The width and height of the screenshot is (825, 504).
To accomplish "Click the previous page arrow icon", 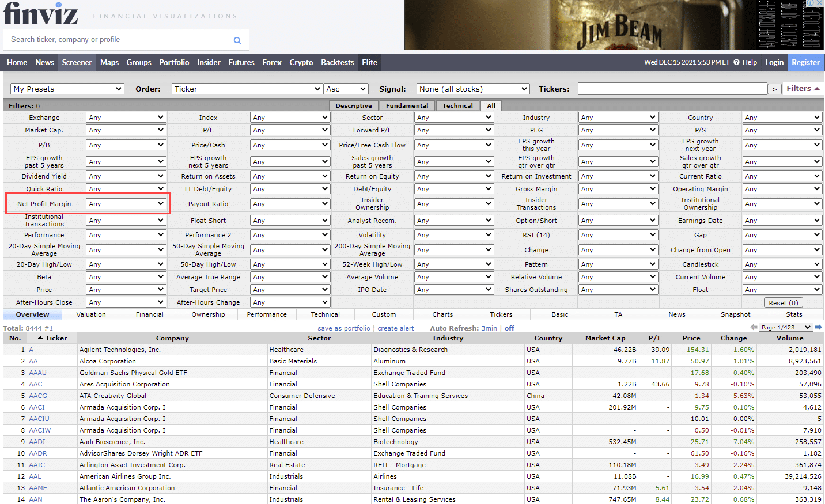I will click(x=754, y=327).
